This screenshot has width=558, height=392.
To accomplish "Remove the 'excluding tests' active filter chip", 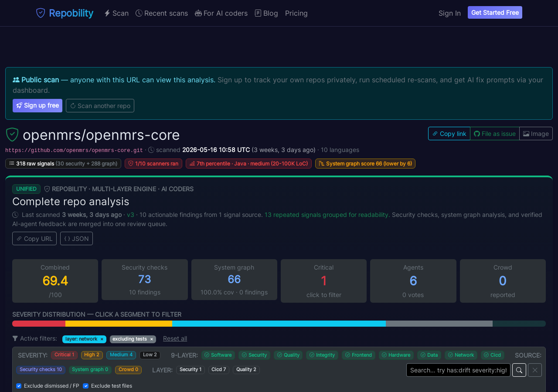I will pos(152,339).
